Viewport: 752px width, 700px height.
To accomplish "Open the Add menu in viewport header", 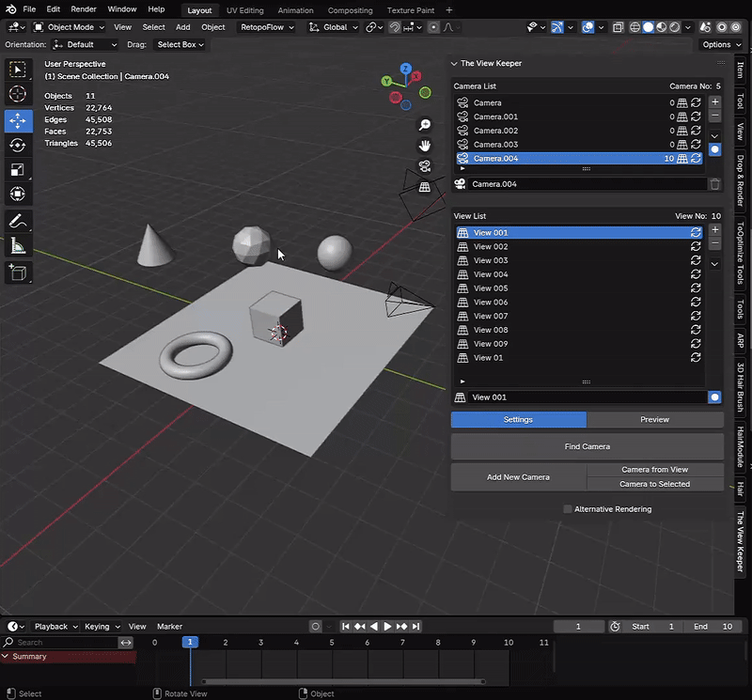I will [x=182, y=27].
